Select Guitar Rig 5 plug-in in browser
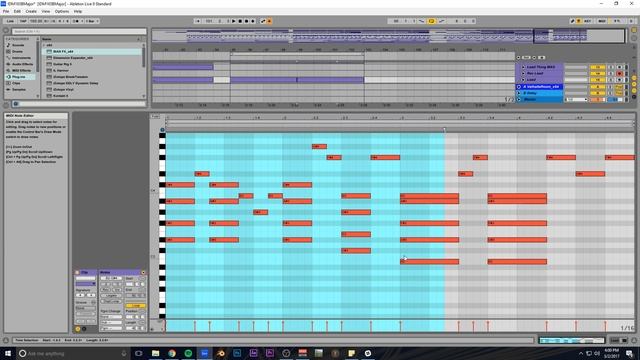The height and width of the screenshot is (360, 640). (62, 64)
